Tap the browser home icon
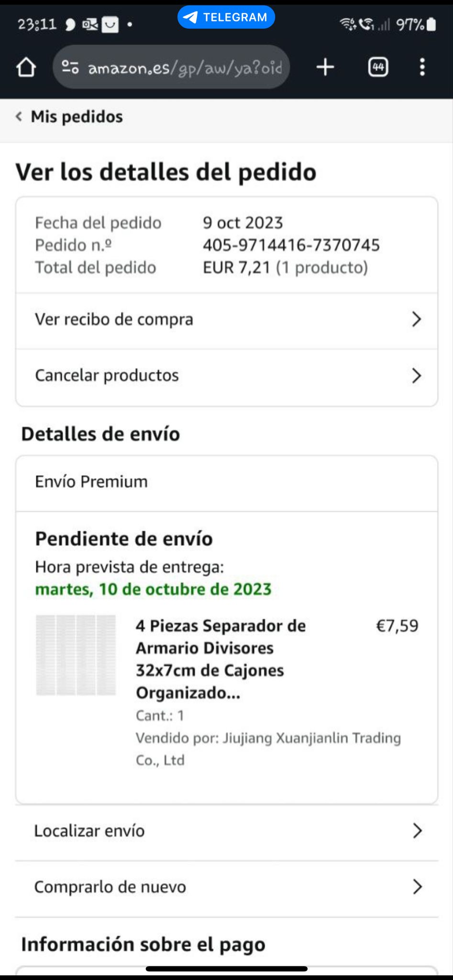This screenshot has height=980, width=453. click(26, 67)
